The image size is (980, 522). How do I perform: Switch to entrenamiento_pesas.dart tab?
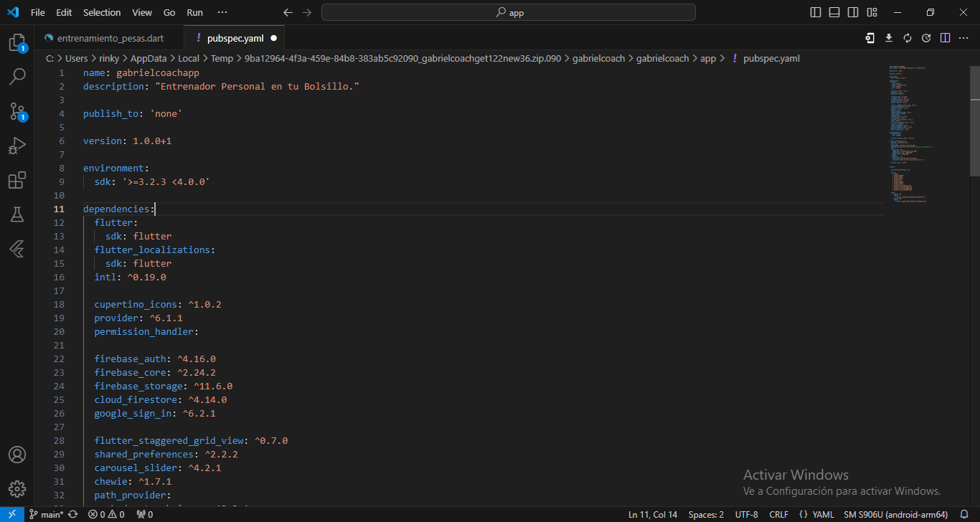click(109, 38)
